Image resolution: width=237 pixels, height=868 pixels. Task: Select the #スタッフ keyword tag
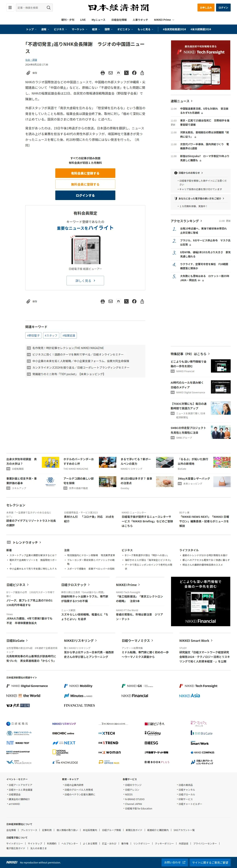click(x=51, y=336)
